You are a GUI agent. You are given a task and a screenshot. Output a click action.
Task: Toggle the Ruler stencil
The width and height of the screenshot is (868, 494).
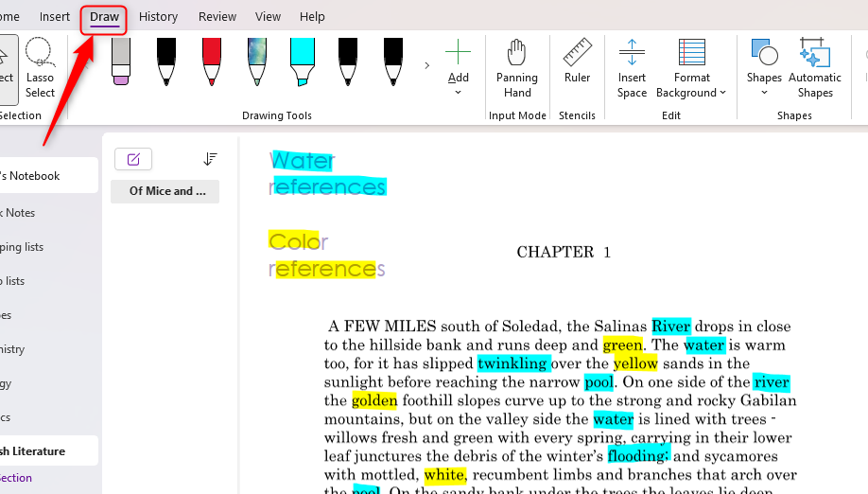[577, 61]
